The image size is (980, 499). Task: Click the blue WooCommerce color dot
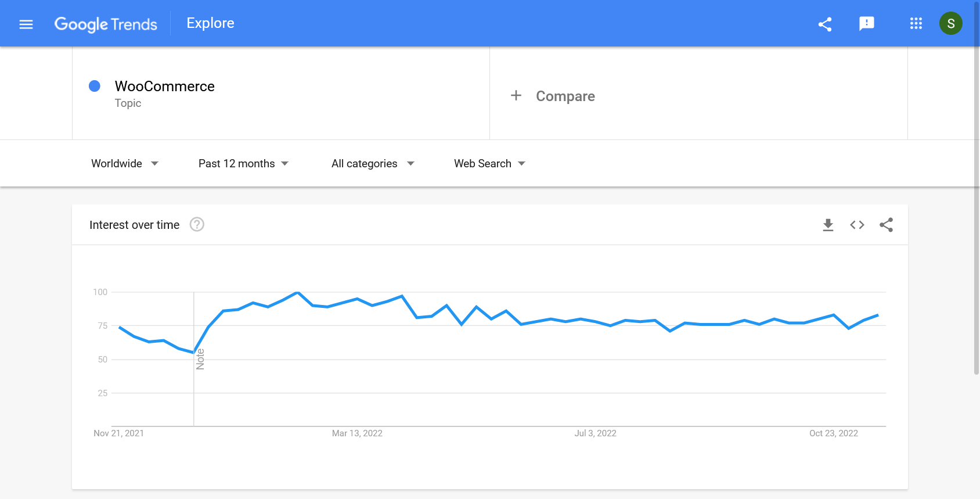[x=95, y=86]
